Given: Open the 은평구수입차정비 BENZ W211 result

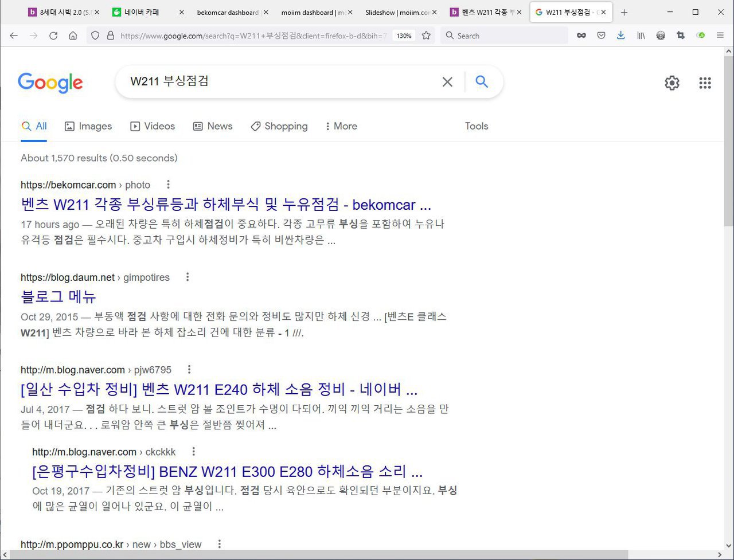Looking at the screenshot, I should (228, 472).
